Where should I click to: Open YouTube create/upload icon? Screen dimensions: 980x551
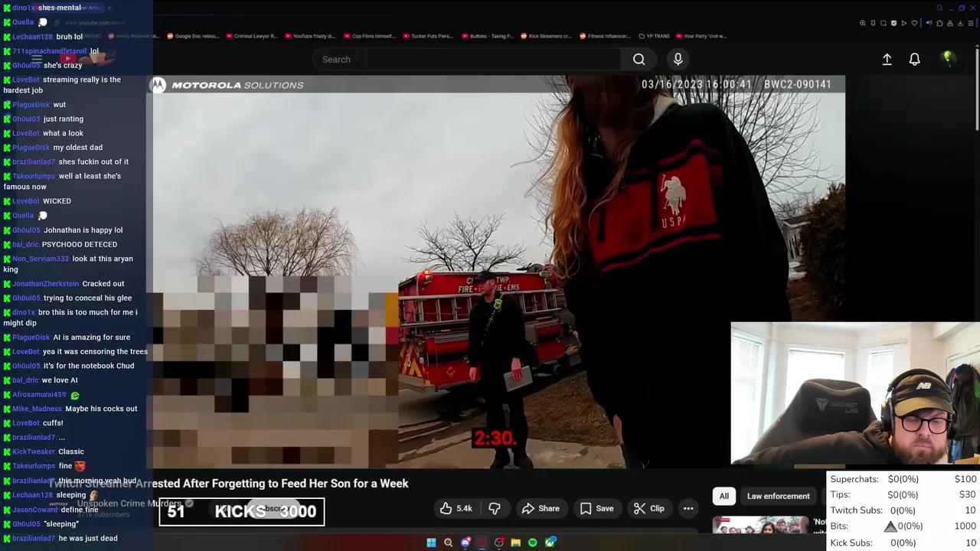pyautogui.click(x=887, y=59)
